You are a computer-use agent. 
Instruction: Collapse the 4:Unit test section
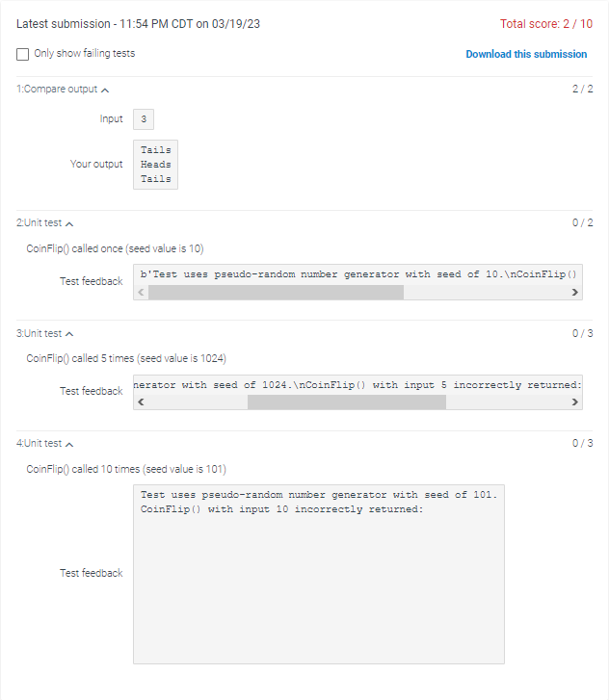pos(44,443)
